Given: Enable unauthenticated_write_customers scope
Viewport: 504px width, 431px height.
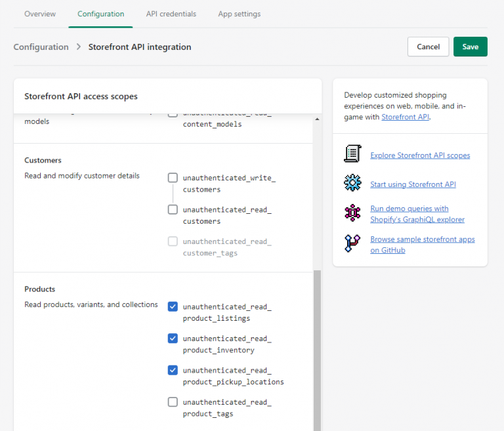Looking at the screenshot, I should pos(173,178).
